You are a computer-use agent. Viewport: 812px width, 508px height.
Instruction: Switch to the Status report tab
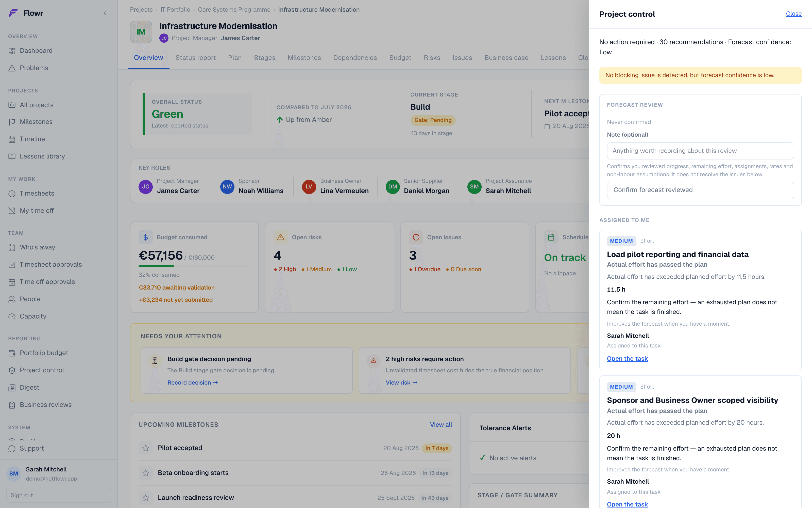coord(196,58)
